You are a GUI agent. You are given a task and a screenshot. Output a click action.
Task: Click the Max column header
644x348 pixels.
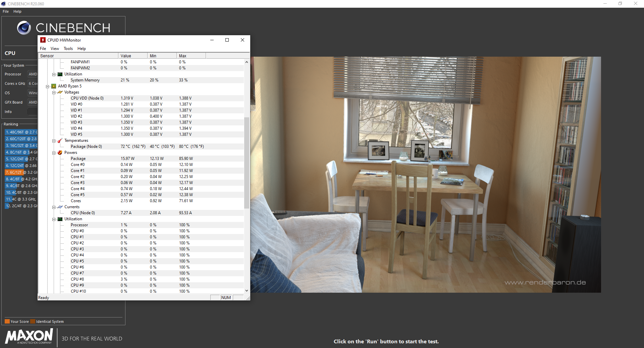pyautogui.click(x=191, y=56)
